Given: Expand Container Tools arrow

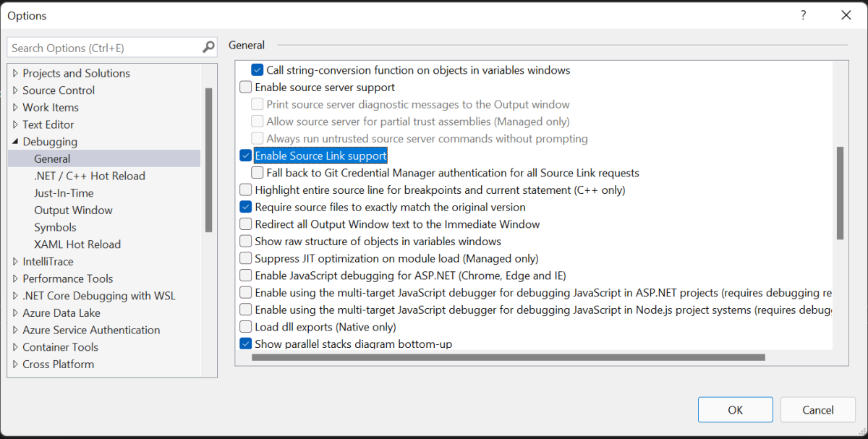Looking at the screenshot, I should pyautogui.click(x=16, y=347).
